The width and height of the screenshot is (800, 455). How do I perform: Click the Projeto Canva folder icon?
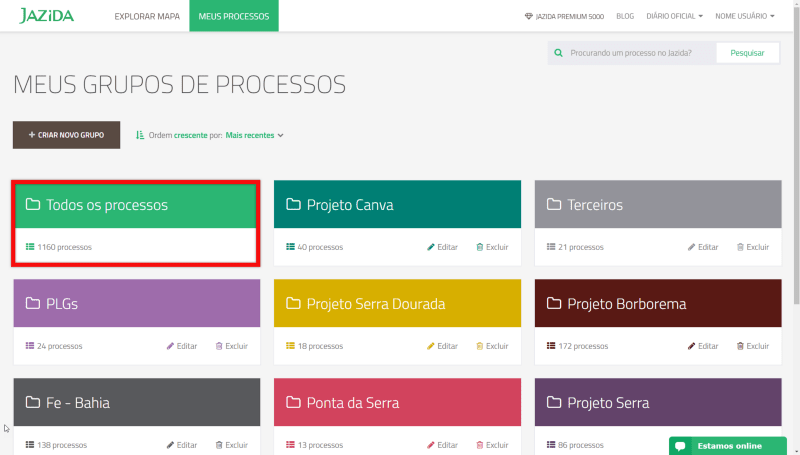293,205
